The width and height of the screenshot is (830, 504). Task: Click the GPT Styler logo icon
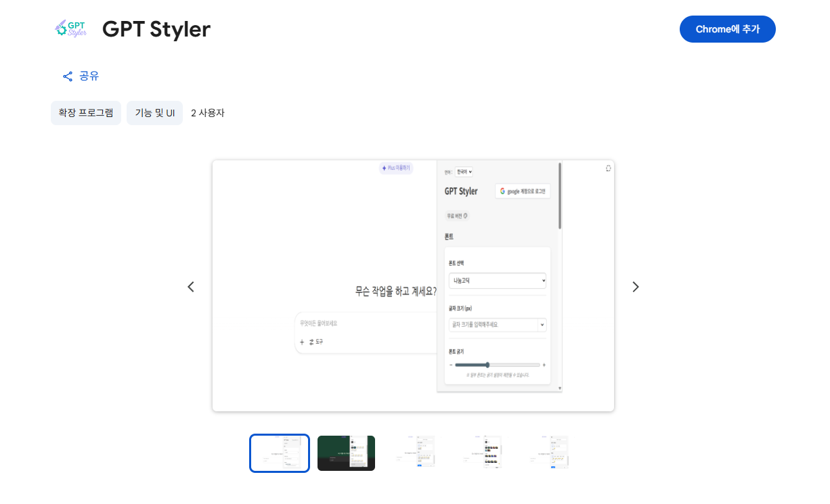[70, 29]
